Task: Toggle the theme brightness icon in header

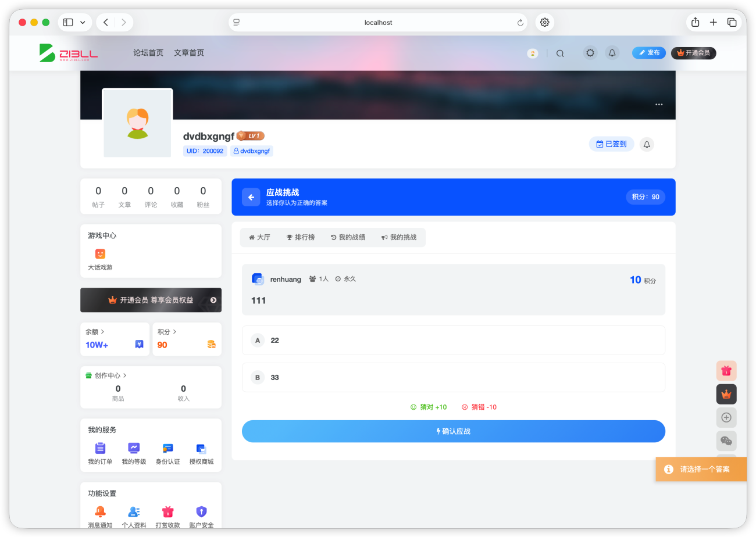Action: (590, 53)
